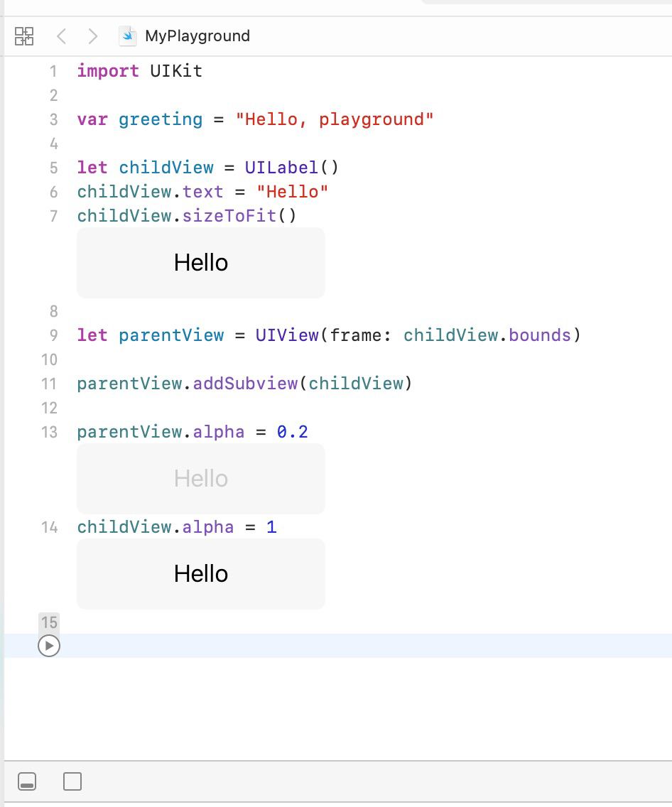Click the var keyword on line 3

coord(92,120)
